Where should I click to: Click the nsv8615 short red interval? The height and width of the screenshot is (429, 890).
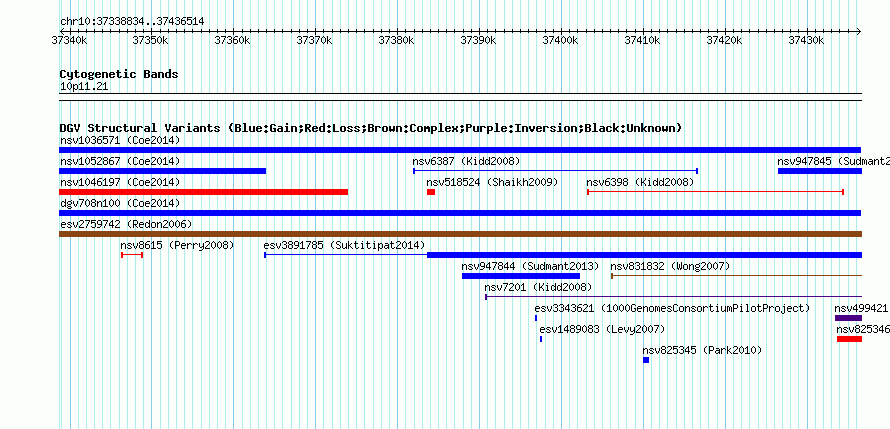click(x=132, y=255)
